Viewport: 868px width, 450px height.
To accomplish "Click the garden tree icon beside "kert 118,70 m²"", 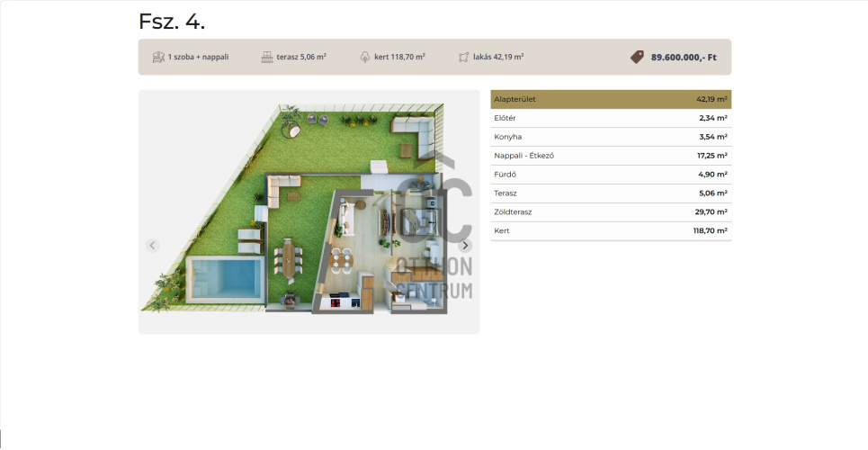I will 364,57.
